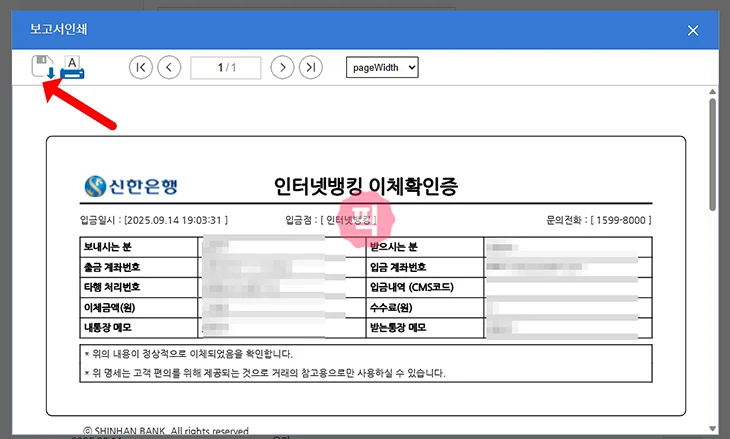Open the pageWidth zoom dropdown
This screenshot has height=439, width=730.
click(x=382, y=68)
